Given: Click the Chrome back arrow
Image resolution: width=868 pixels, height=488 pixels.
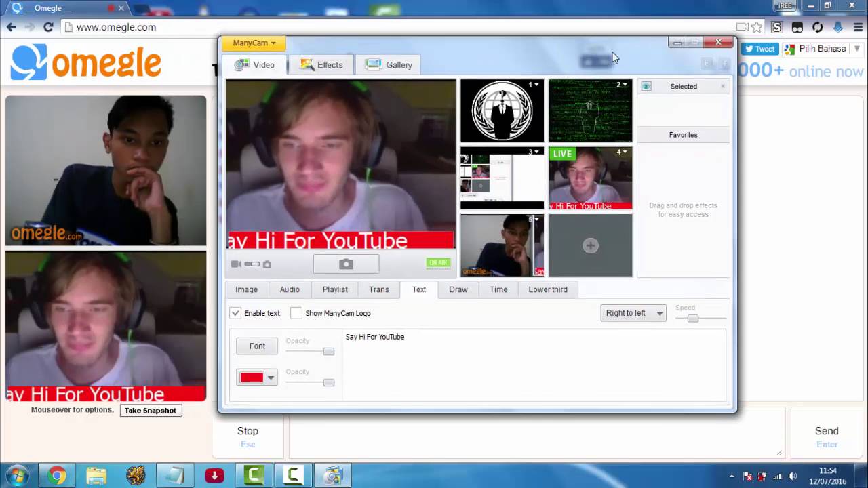Looking at the screenshot, I should [x=12, y=27].
